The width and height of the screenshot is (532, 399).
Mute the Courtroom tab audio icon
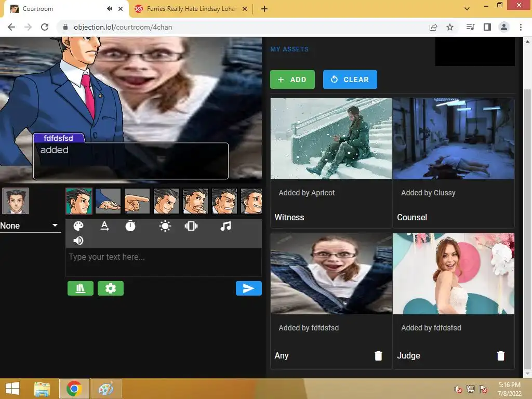[109, 9]
